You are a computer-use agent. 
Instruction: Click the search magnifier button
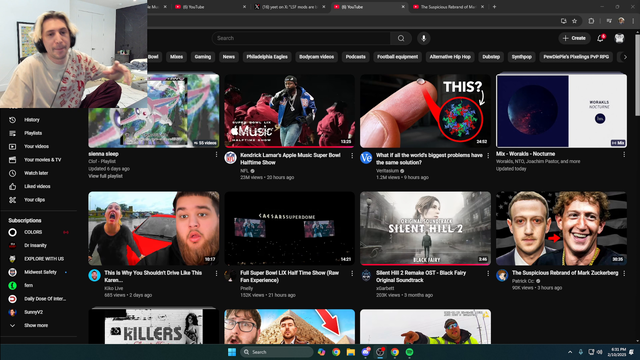point(401,38)
